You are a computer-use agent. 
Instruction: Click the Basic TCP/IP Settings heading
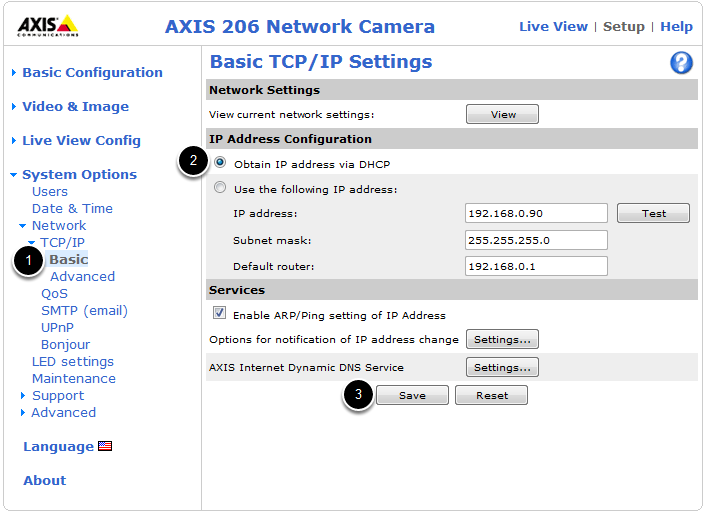pyautogui.click(x=321, y=62)
